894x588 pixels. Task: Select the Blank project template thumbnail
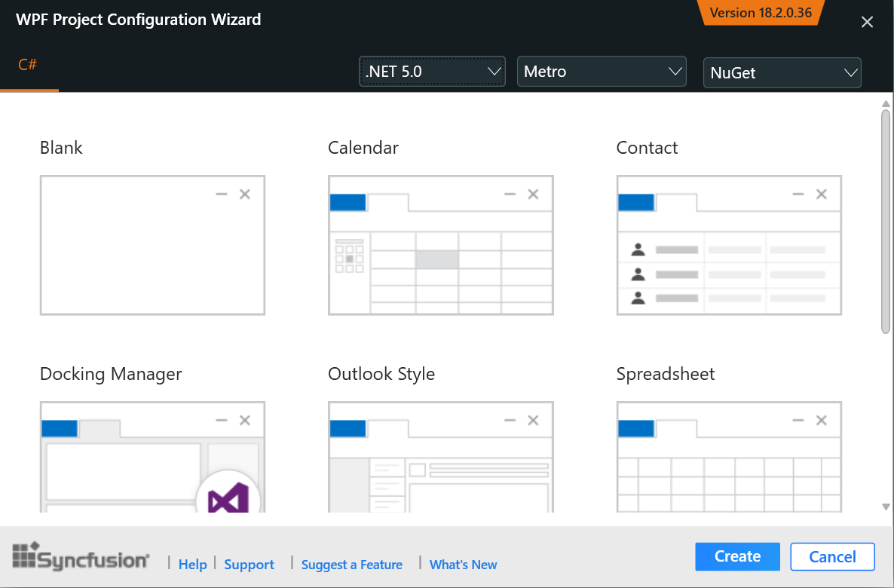point(152,245)
